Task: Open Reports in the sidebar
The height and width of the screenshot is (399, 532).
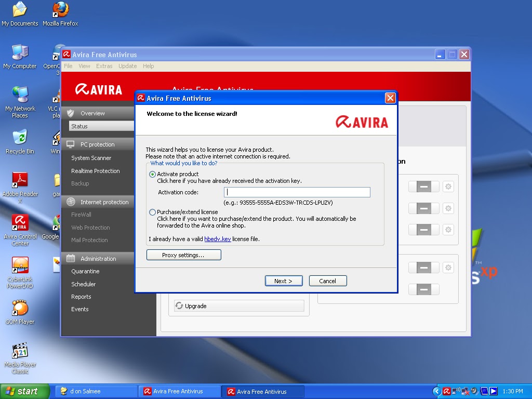Action: coord(81,297)
